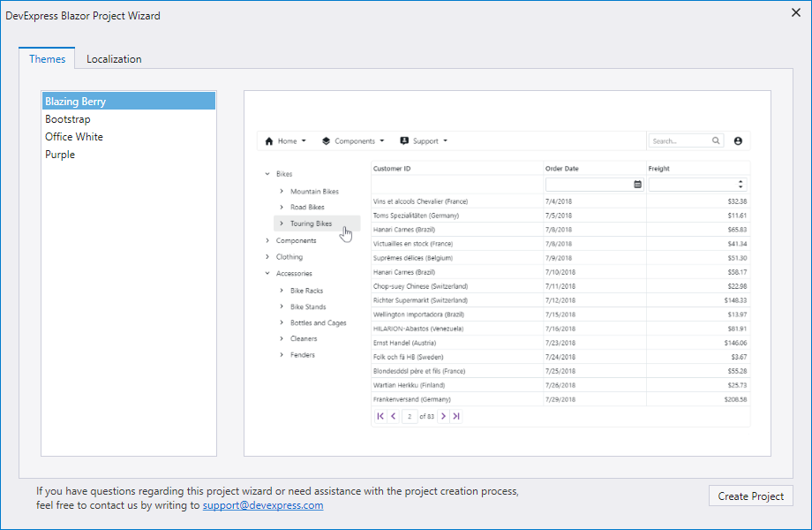The width and height of the screenshot is (812, 530).
Task: Click the user account icon
Action: tap(738, 140)
